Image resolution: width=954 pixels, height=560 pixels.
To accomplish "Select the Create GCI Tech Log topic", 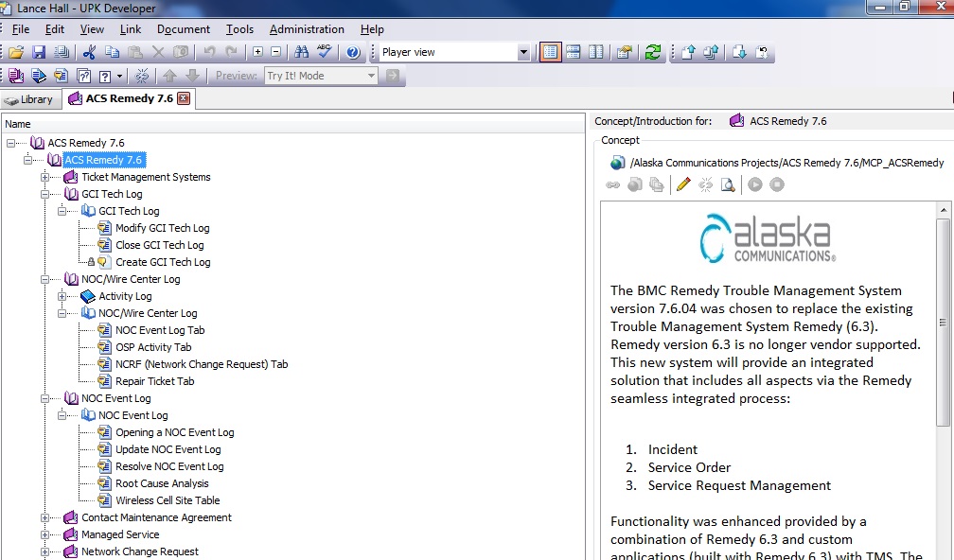I will tap(163, 262).
